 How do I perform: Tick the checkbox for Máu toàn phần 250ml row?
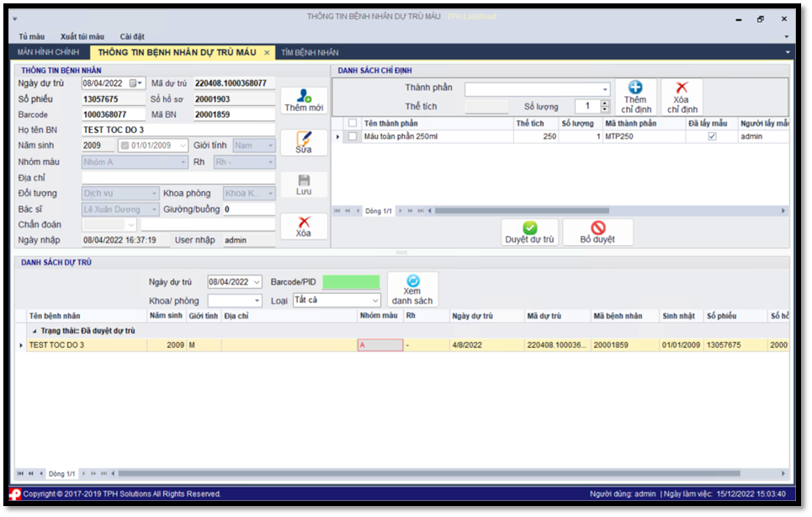pos(353,136)
